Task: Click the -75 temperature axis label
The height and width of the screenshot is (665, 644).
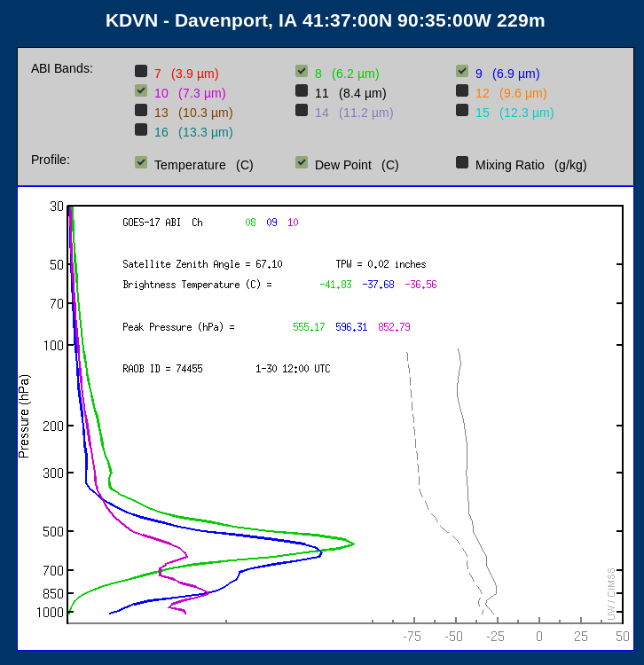Action: [x=412, y=636]
